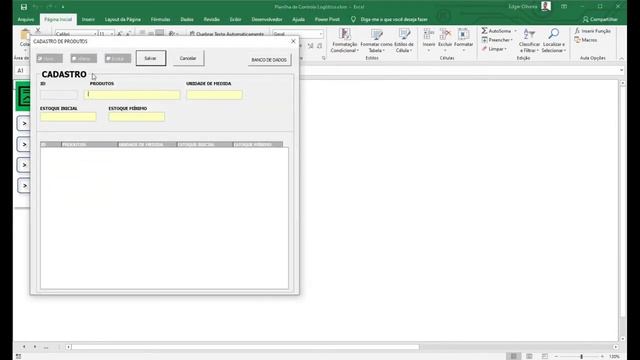Switch to the Revisão tab

(211, 19)
